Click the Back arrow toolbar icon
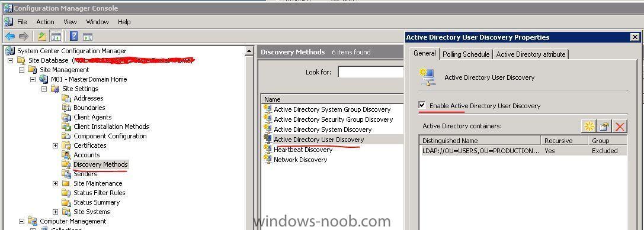Screen dimensions: 644x230 [x=10, y=36]
